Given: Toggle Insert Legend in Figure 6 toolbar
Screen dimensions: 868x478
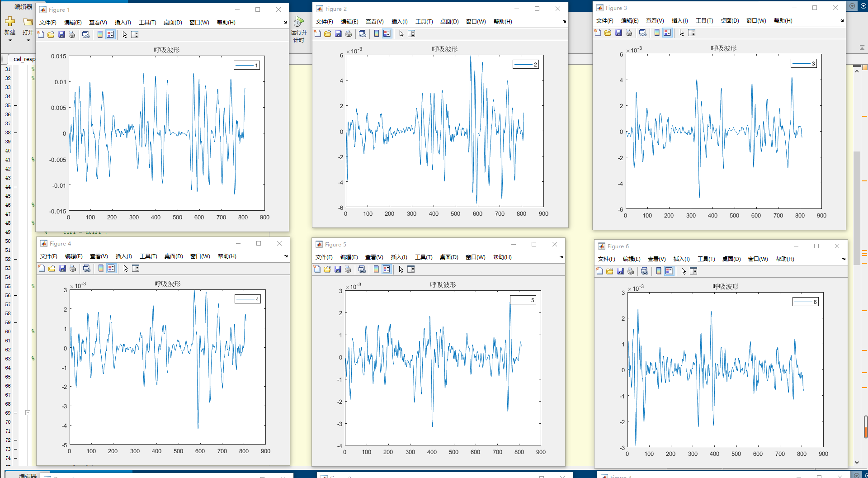Looking at the screenshot, I should click(x=669, y=271).
